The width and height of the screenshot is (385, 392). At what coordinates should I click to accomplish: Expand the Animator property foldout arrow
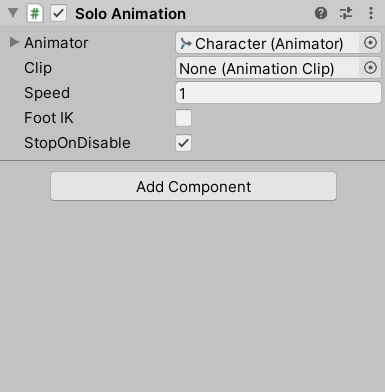pos(14,42)
